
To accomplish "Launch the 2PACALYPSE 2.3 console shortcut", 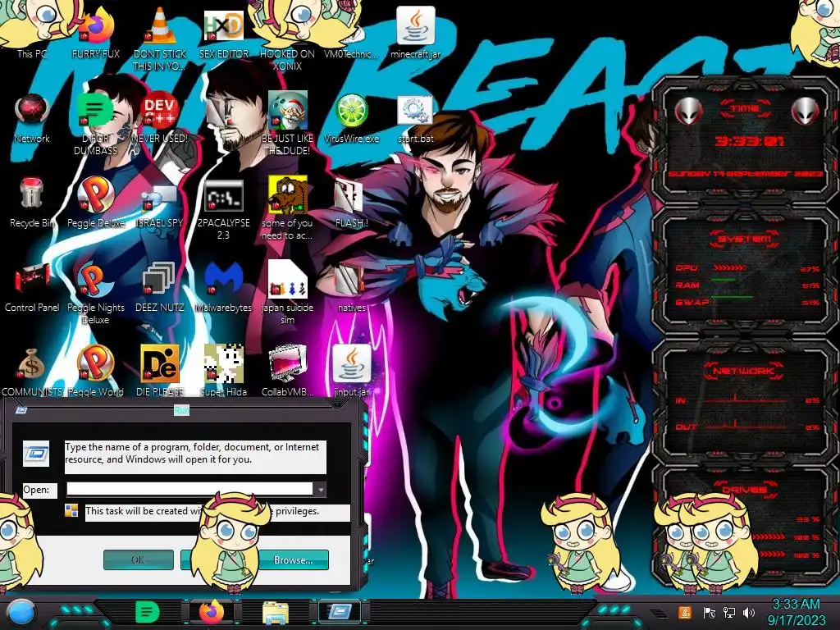I will (x=223, y=209).
